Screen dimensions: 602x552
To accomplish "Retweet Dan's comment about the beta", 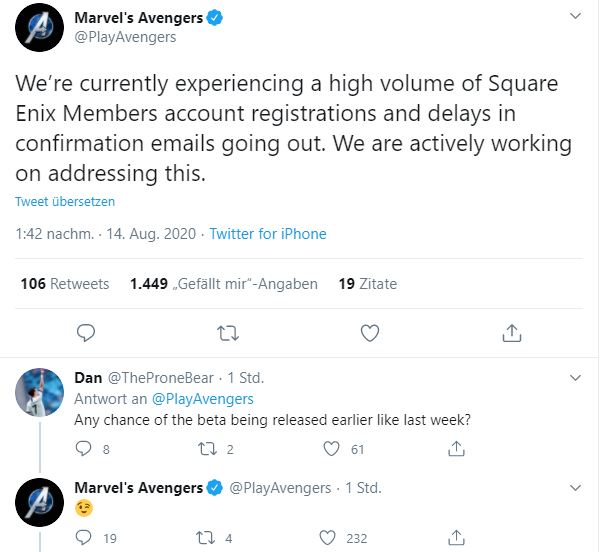I will (213, 450).
